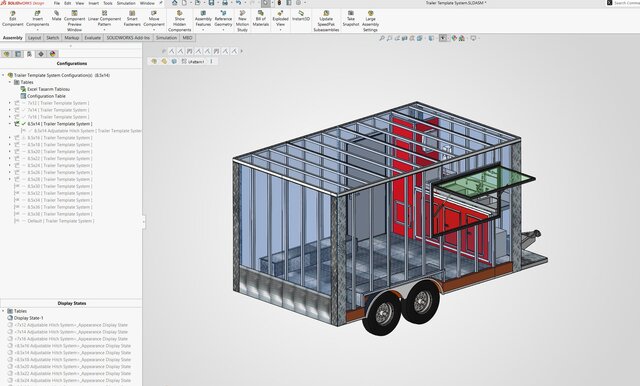Click the Undo icon
The height and width of the screenshot is (386, 640).
tap(238, 3)
